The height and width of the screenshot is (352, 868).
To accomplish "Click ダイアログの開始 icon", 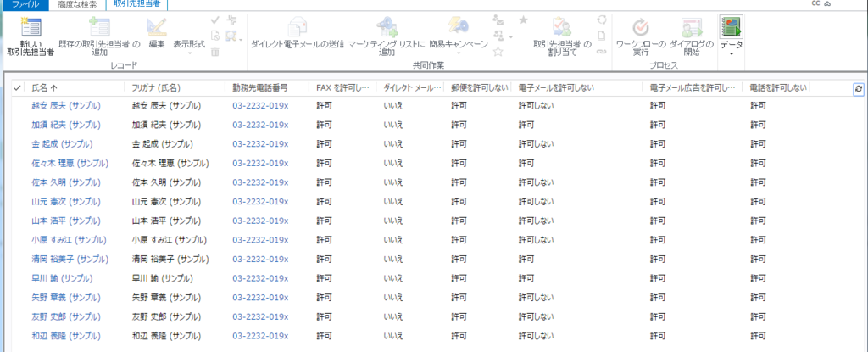I will (691, 27).
